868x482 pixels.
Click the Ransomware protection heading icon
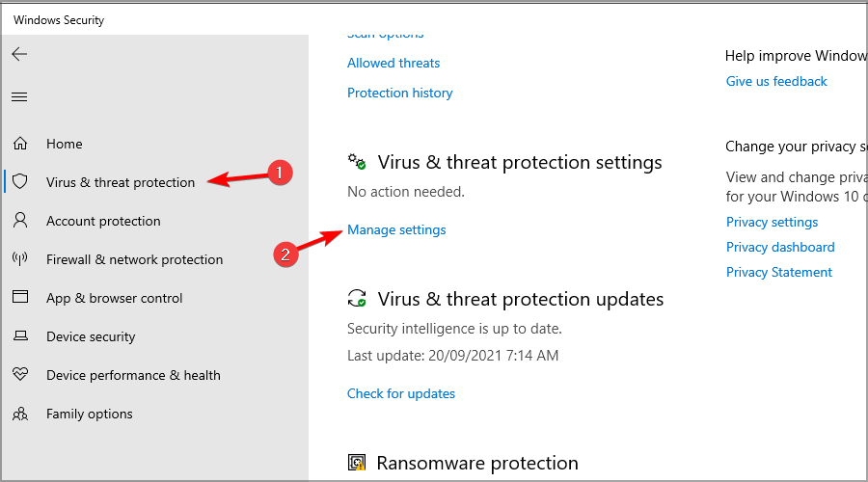(x=357, y=462)
